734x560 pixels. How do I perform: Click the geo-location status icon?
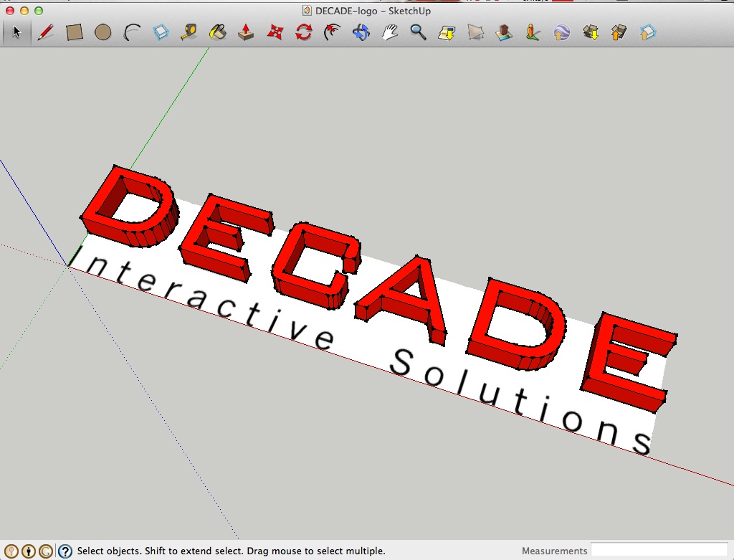11,551
